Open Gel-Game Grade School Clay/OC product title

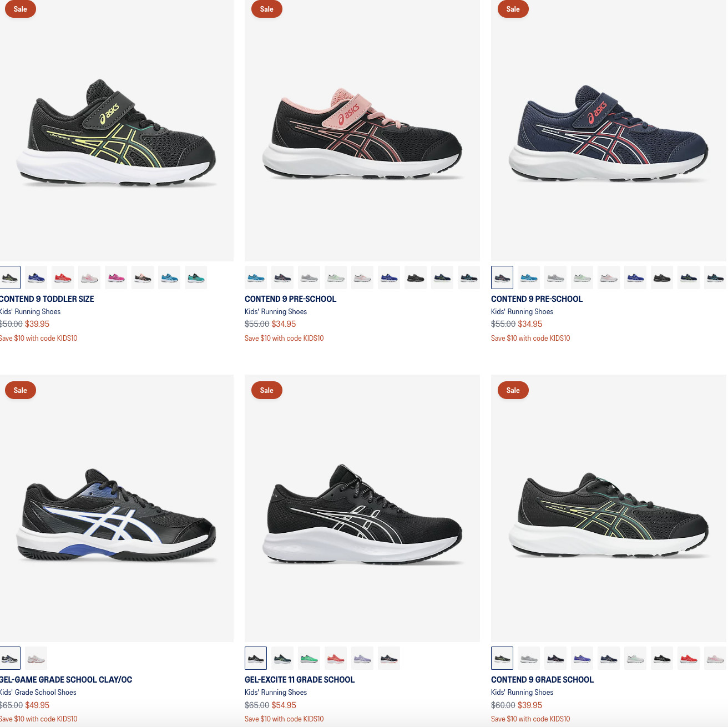pos(65,679)
